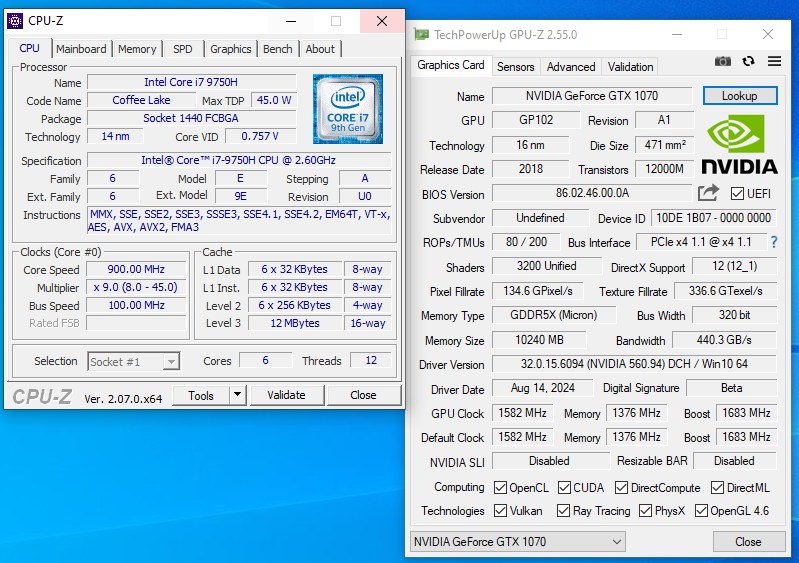This screenshot has width=799, height=563.
Task: Click the NVIDIA logo in GPU-Z
Action: [739, 145]
